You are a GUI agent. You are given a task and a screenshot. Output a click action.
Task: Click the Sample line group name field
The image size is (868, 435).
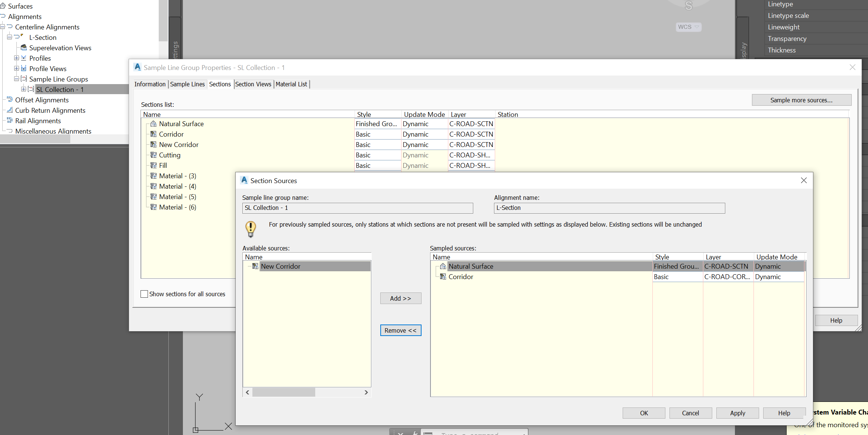358,208
